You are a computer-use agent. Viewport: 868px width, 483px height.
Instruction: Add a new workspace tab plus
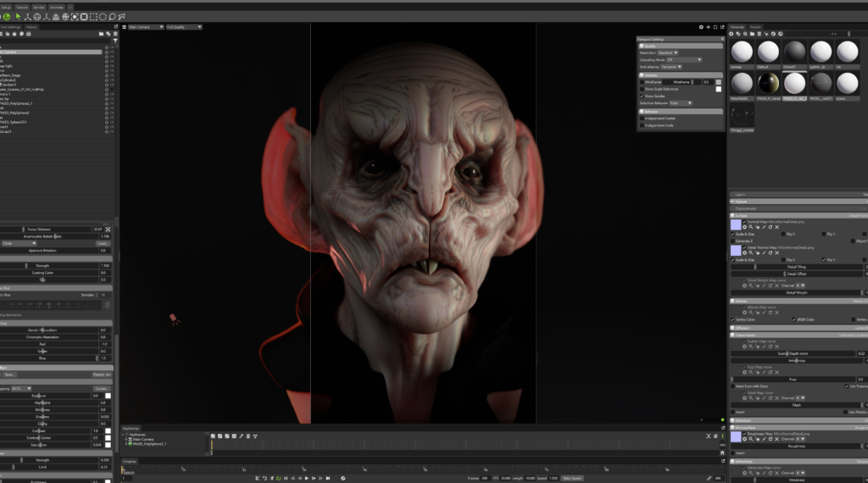70,7
